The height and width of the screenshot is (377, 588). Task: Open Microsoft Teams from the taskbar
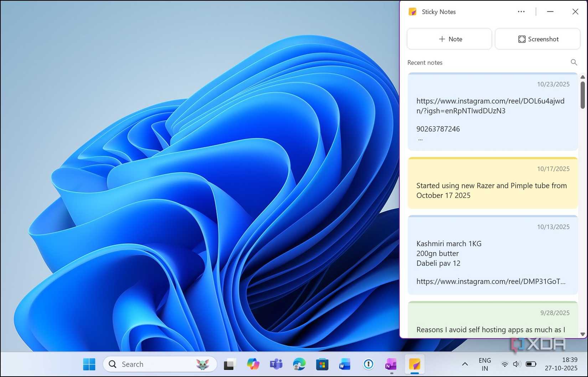pos(276,364)
